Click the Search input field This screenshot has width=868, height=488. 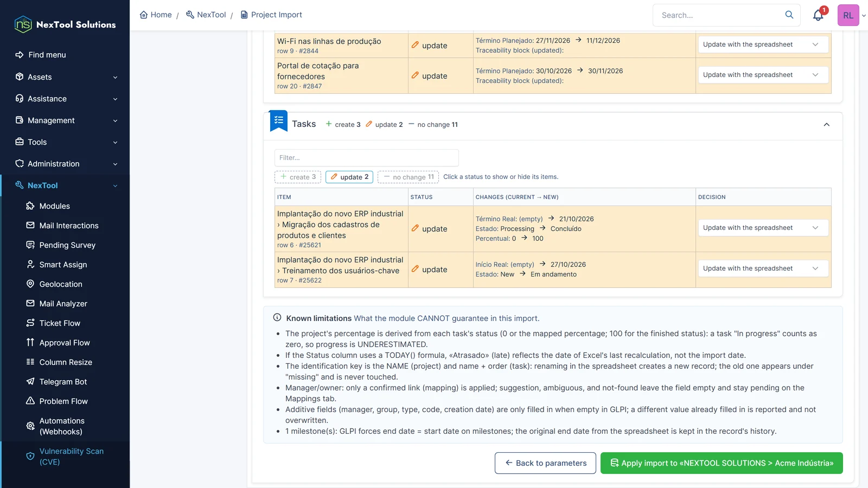tap(719, 15)
